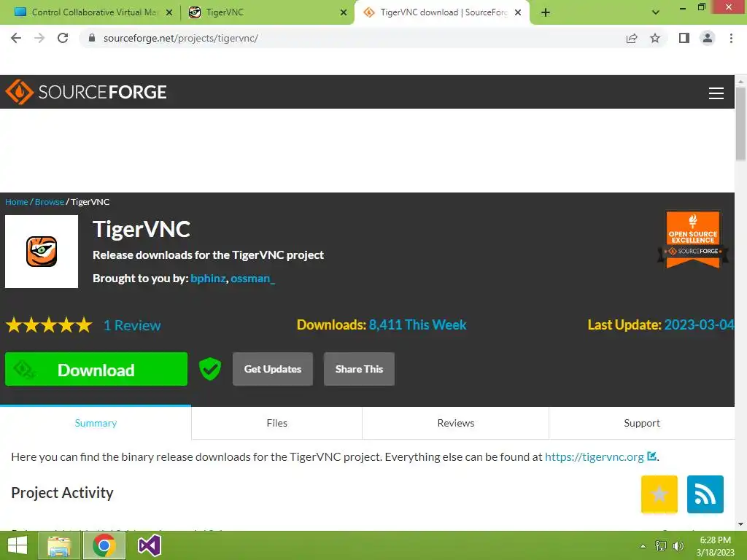Click the yellow star favorite button
This screenshot has width=747, height=560.
(x=659, y=494)
